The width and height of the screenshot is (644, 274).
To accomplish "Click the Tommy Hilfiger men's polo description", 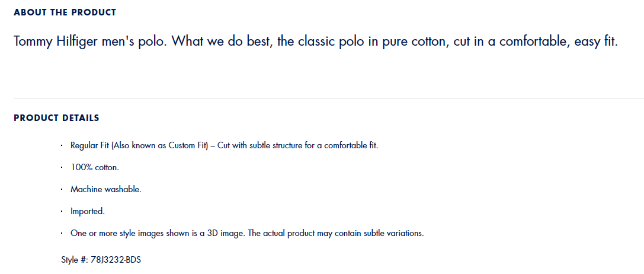I will (315, 42).
